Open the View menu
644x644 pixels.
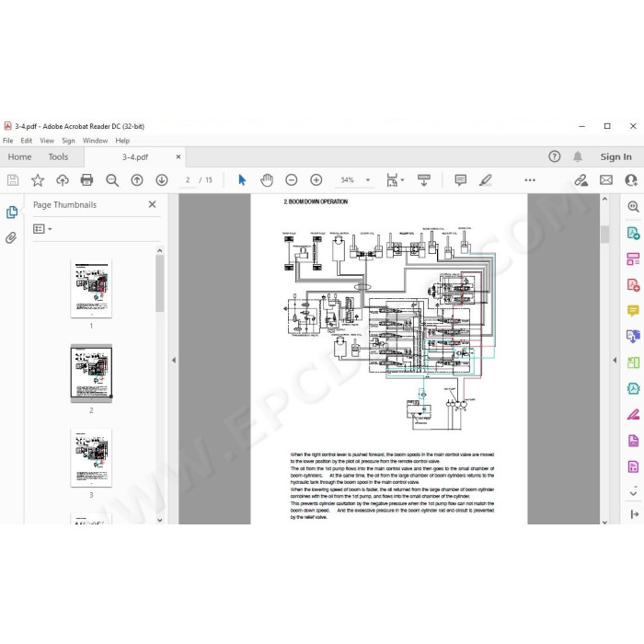tap(47, 141)
